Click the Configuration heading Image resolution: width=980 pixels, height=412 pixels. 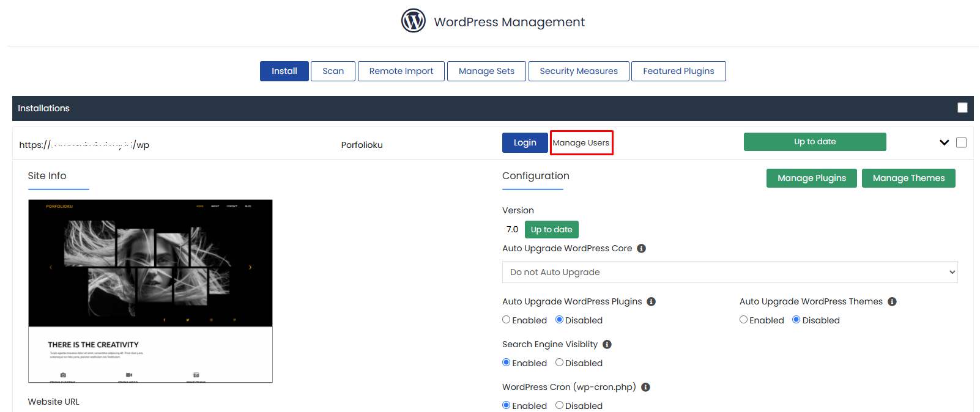[536, 175]
